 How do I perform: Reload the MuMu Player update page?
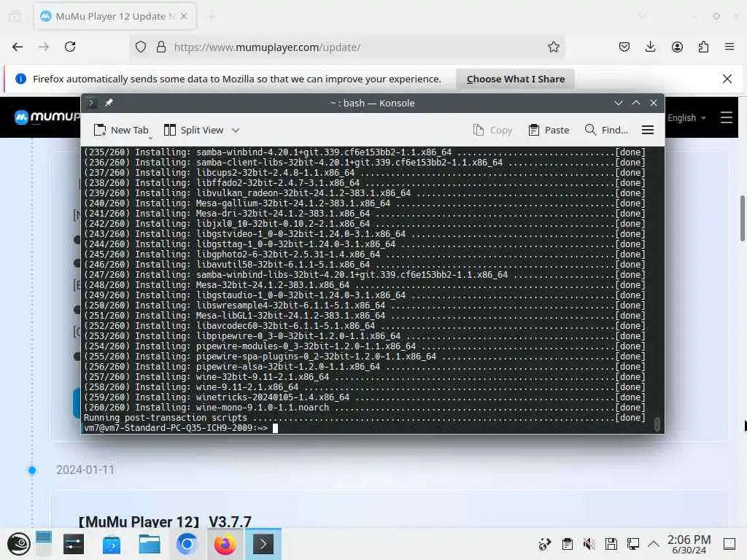[x=70, y=47]
